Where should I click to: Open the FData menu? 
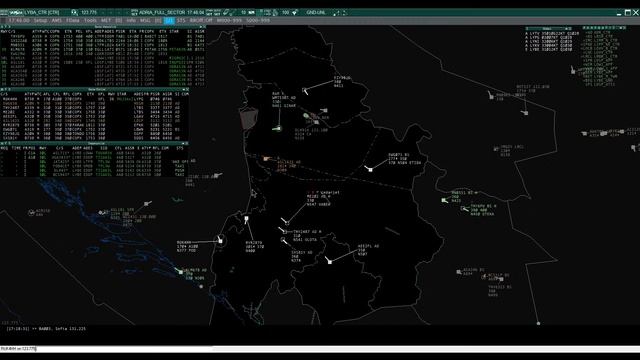coord(73,20)
